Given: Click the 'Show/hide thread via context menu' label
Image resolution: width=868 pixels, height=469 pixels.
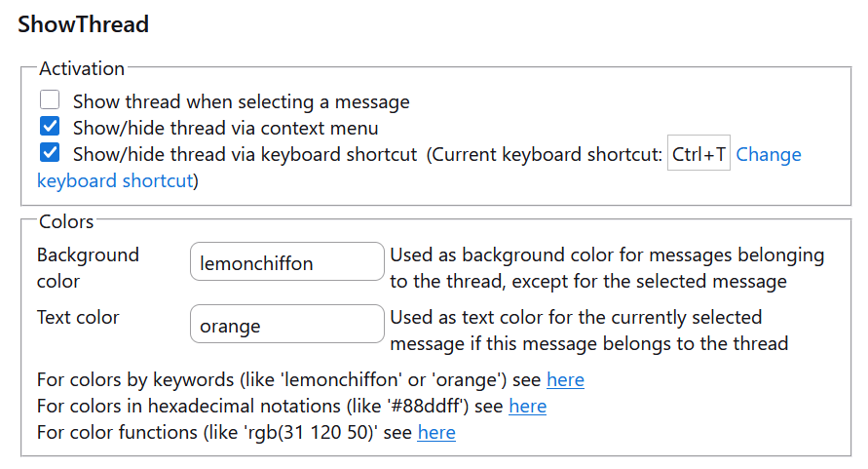Looking at the screenshot, I should [225, 128].
